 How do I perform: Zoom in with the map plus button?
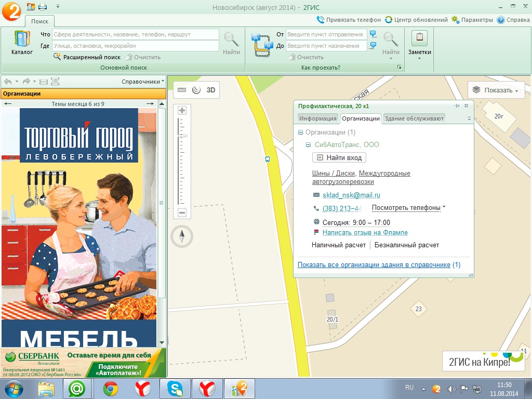click(x=182, y=111)
